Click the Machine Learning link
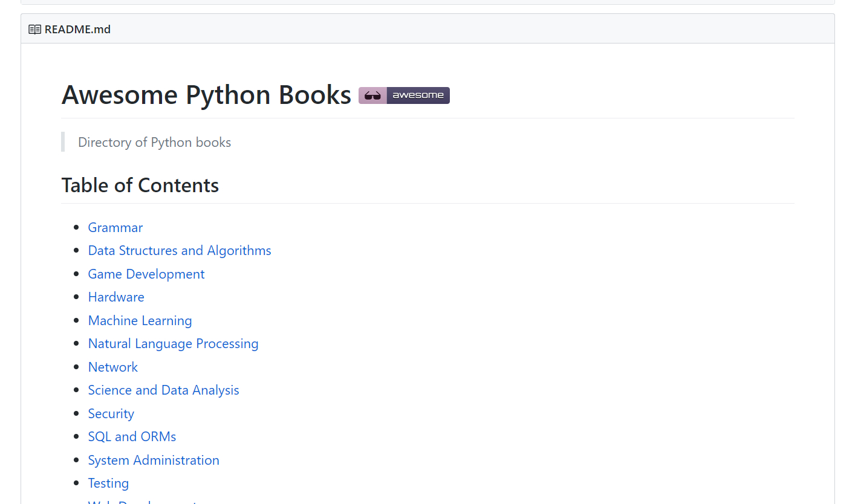This screenshot has height=504, width=858. point(140,321)
